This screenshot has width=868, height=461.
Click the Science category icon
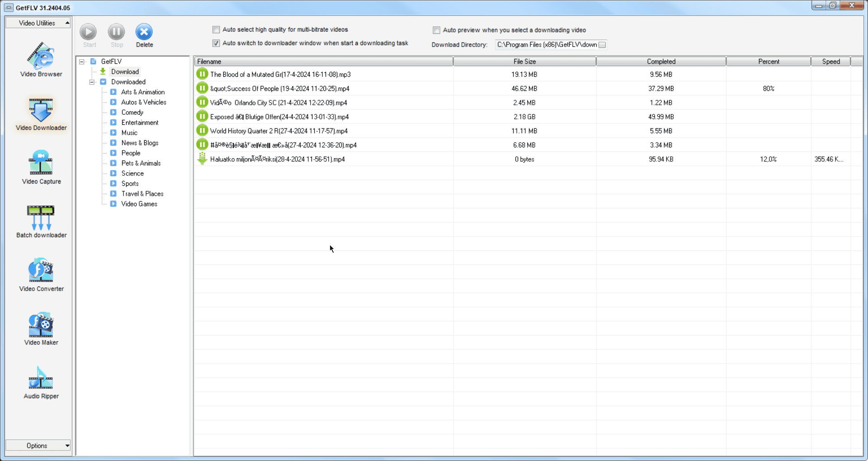(113, 173)
